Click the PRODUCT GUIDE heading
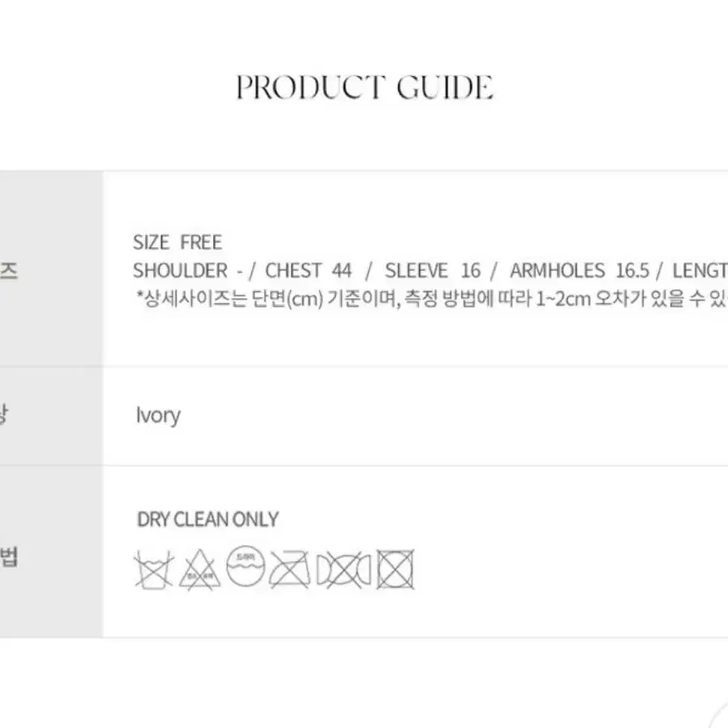Image resolution: width=728 pixels, height=728 pixels. click(365, 88)
